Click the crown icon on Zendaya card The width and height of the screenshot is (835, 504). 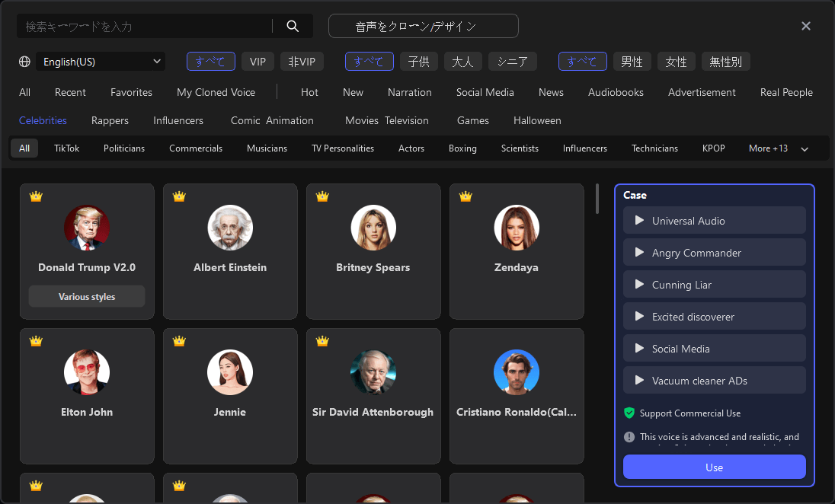(465, 196)
